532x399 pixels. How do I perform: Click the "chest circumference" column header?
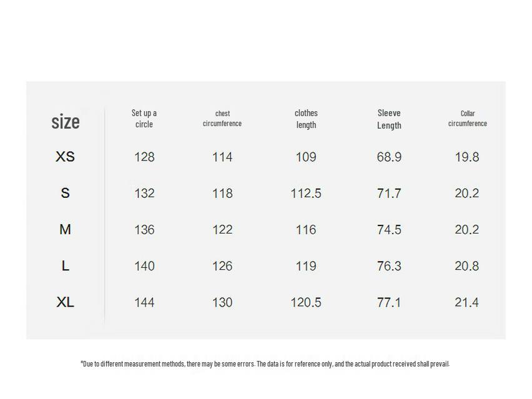(222, 119)
